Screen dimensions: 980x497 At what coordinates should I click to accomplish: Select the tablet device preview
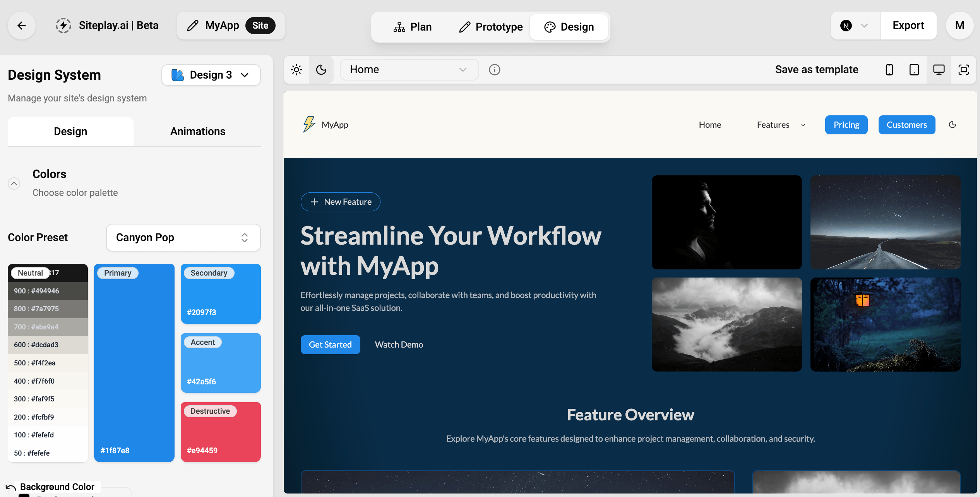(914, 70)
